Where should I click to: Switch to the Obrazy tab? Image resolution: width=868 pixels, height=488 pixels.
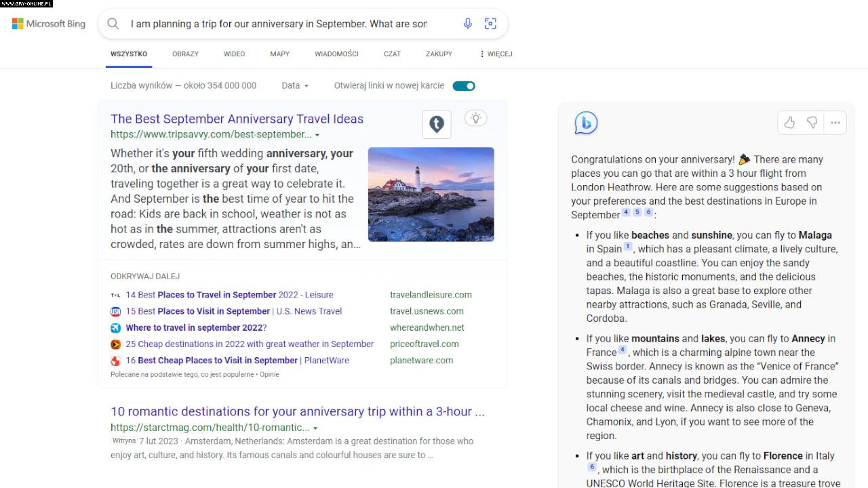click(x=185, y=54)
